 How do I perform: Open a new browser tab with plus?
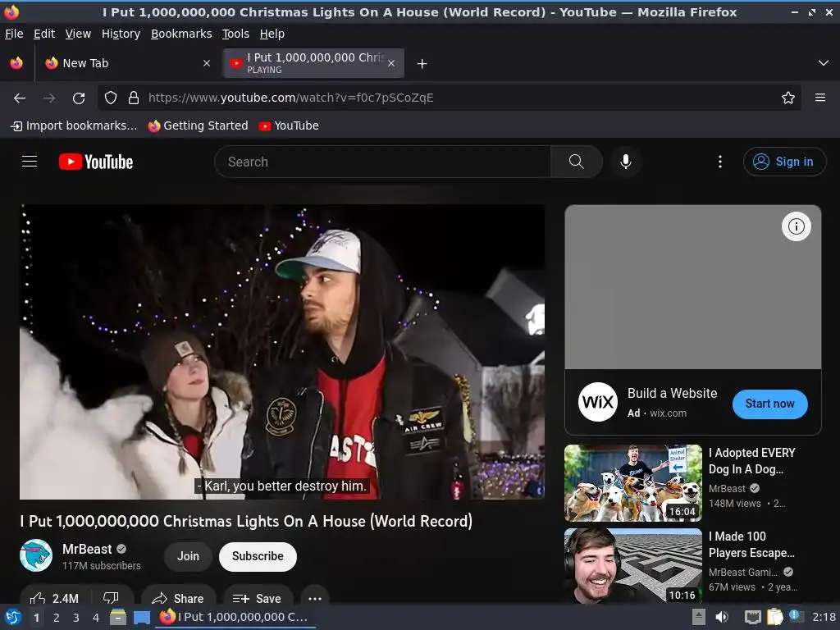422,64
